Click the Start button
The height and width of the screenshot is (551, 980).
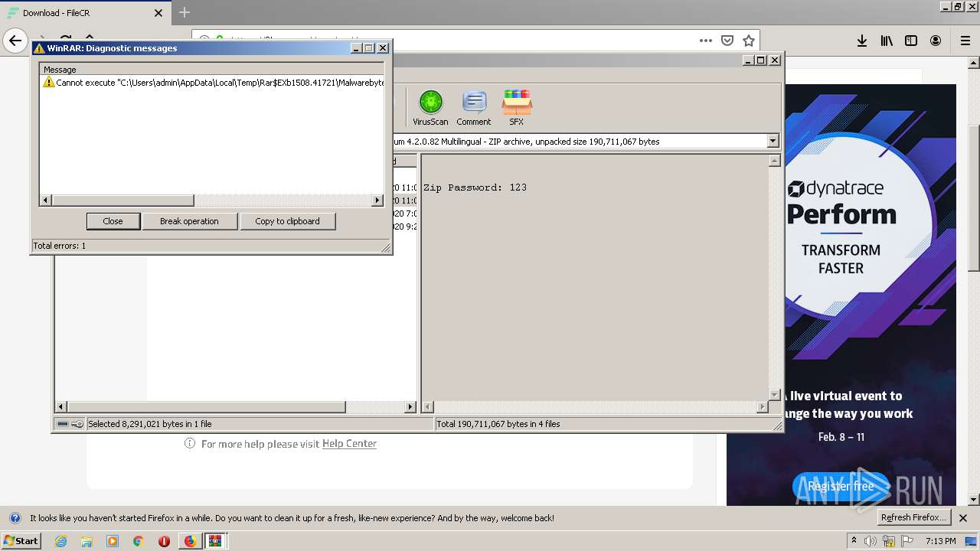21,541
